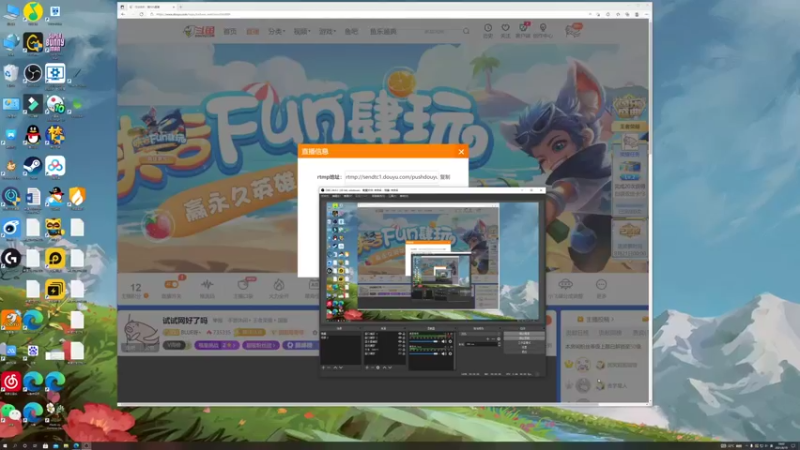This screenshot has height=450, width=800.
Task: Open the 更多 more icon in streamer toolbar
Action: 602,284
